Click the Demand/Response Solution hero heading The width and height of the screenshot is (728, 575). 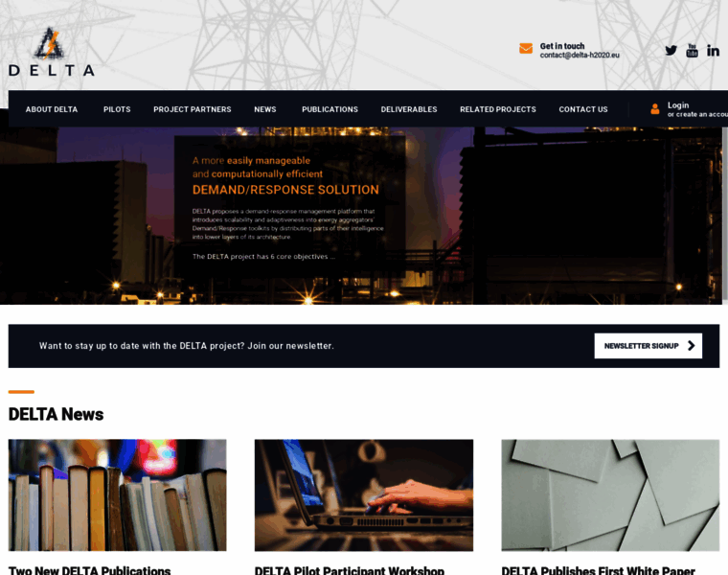point(285,190)
